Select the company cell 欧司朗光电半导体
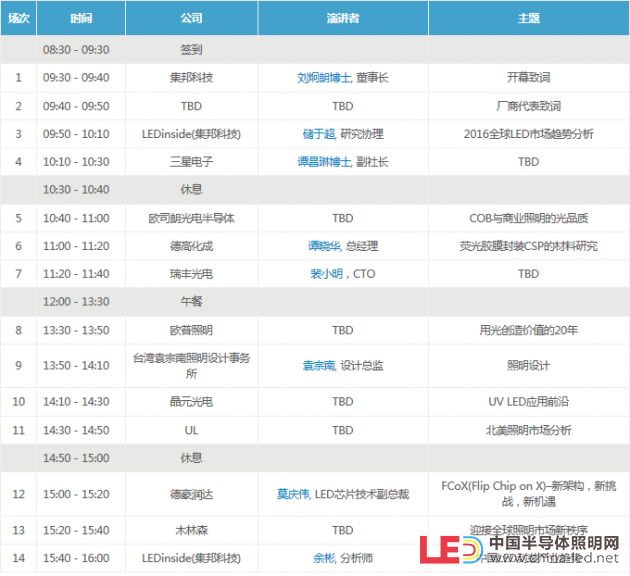 [x=191, y=218]
